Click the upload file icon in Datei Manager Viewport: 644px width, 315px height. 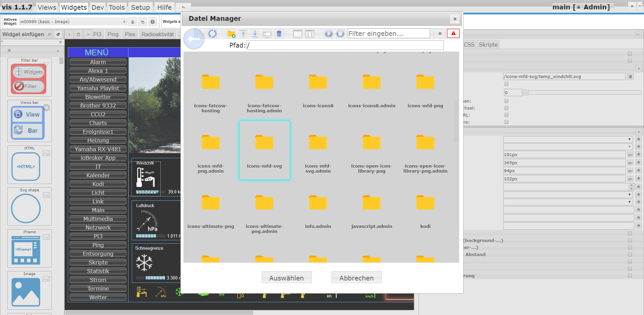point(244,34)
